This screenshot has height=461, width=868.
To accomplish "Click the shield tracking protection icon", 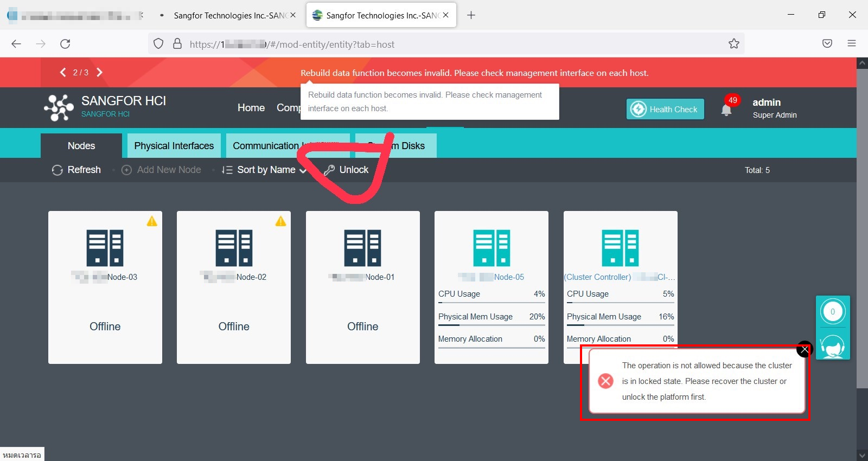I will pos(158,44).
